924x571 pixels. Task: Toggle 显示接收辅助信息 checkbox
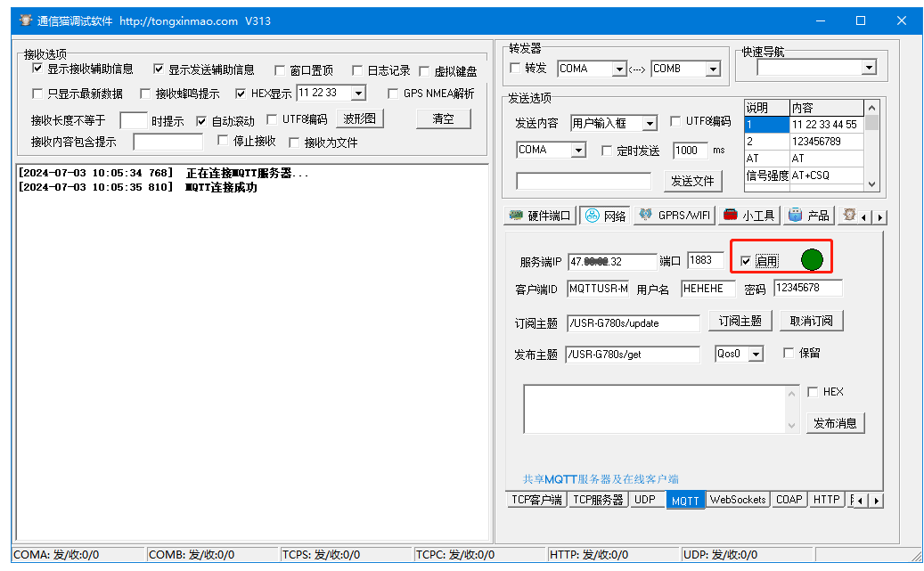(x=37, y=69)
